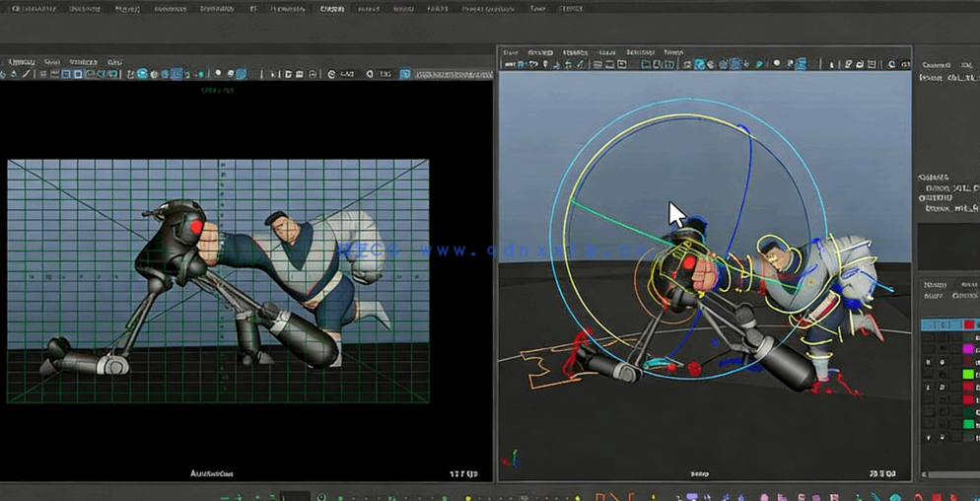
Task: Select the highlighted shelf tab in the top bar
Action: pos(332,9)
